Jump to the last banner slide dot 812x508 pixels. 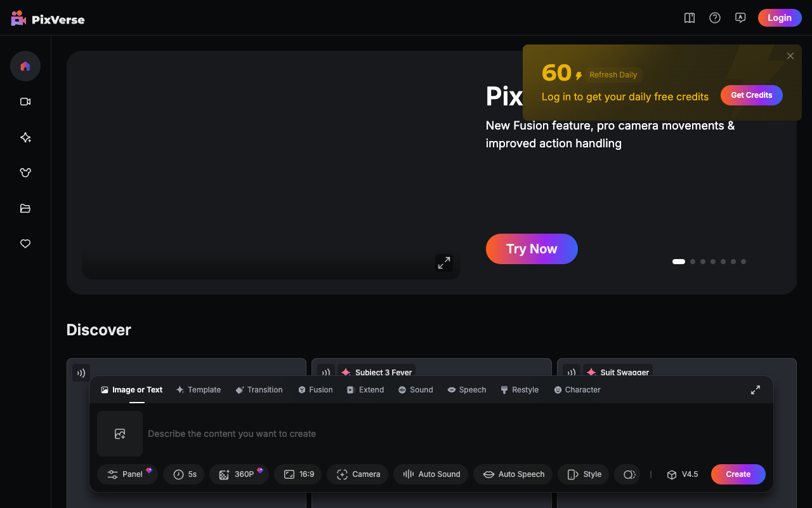743,262
